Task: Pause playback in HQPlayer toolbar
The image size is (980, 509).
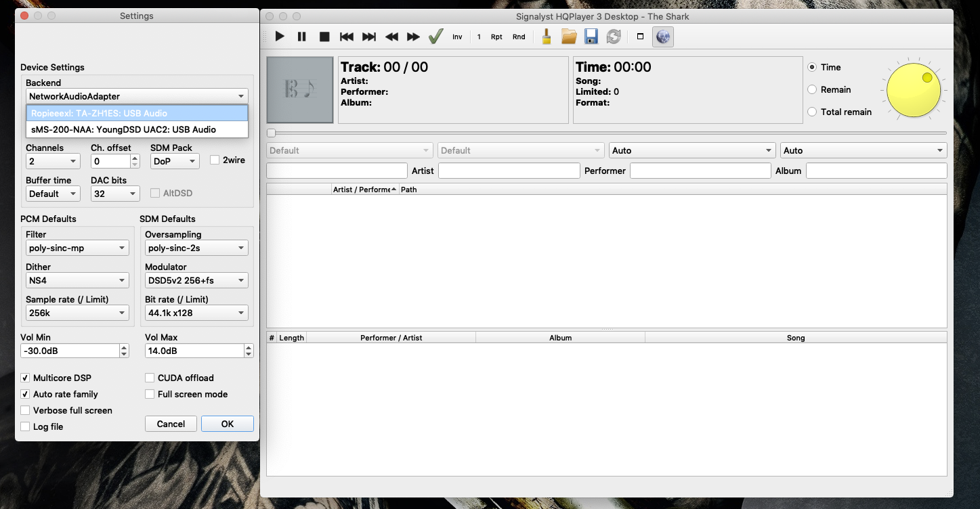Action: [x=302, y=37]
